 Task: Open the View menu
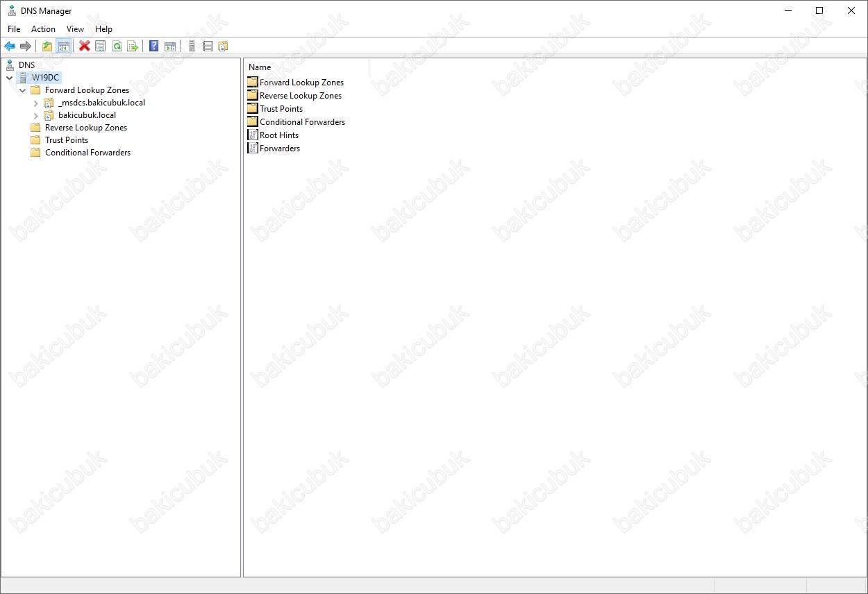click(75, 29)
